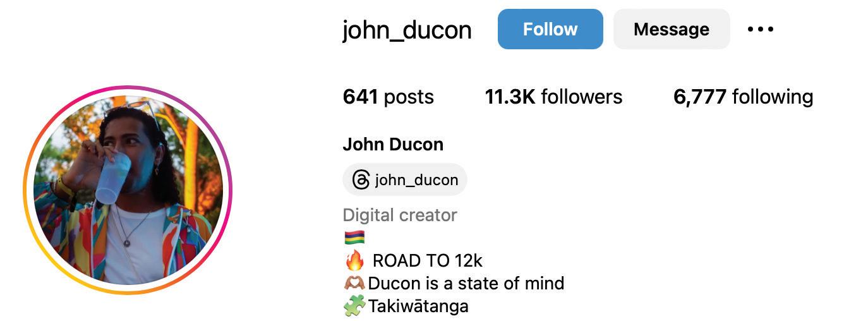Follow the john_ducon account
868x321 pixels.
[x=550, y=29]
